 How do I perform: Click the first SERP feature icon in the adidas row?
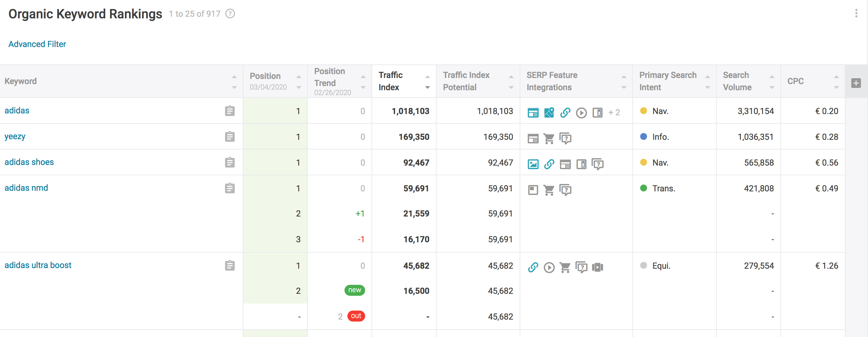[x=533, y=112]
